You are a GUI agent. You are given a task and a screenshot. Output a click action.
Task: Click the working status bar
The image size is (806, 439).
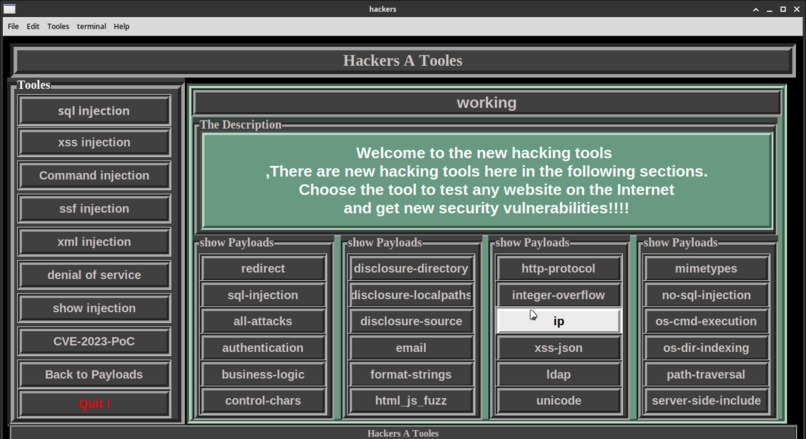[x=487, y=103]
